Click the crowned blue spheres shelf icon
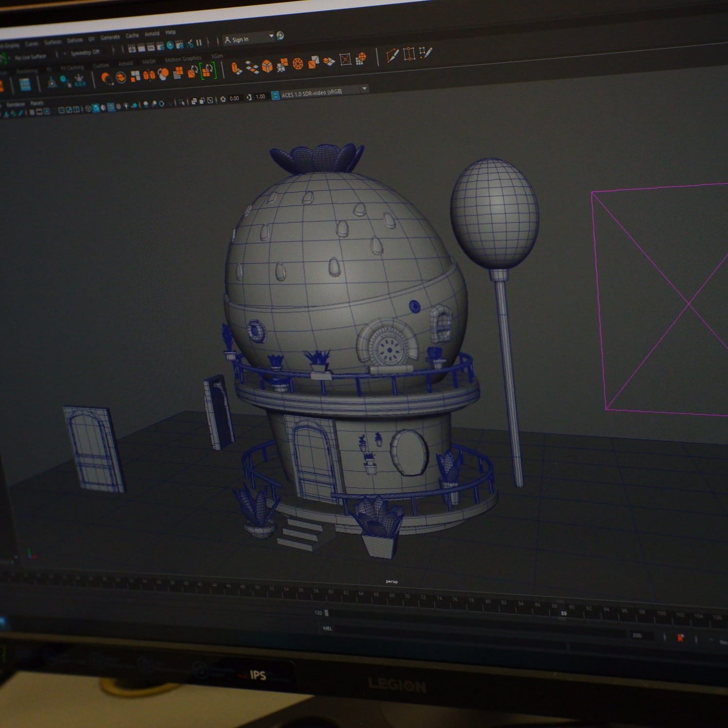Viewport: 728px width, 728px height. [x=79, y=81]
